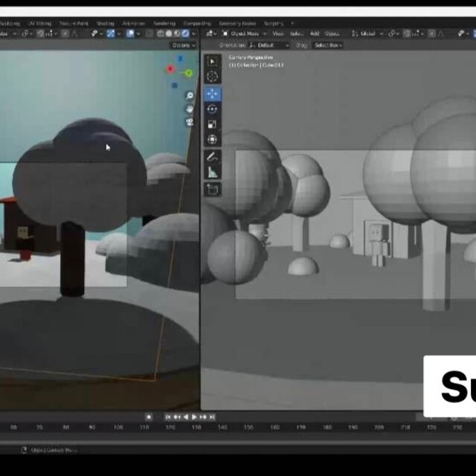This screenshot has height=476, width=476.
Task: Toggle proportional editing in left viewport header
Action: pos(65,33)
